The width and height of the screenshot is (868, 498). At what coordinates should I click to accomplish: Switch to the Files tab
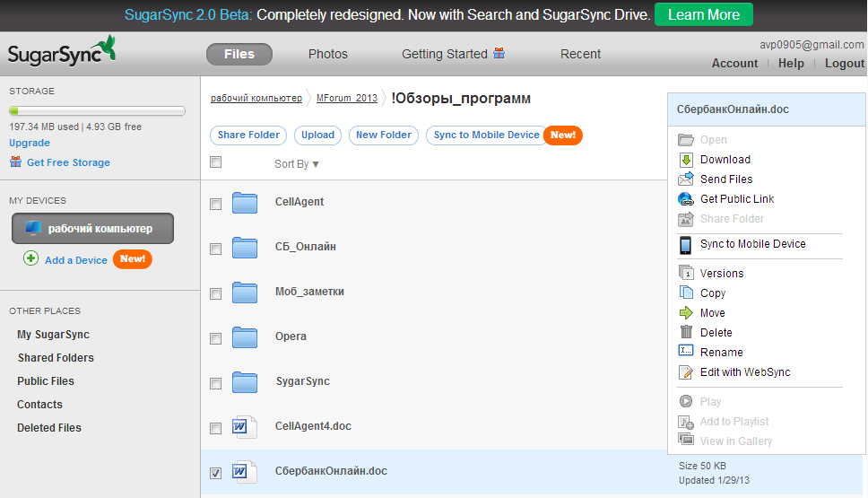click(x=239, y=55)
